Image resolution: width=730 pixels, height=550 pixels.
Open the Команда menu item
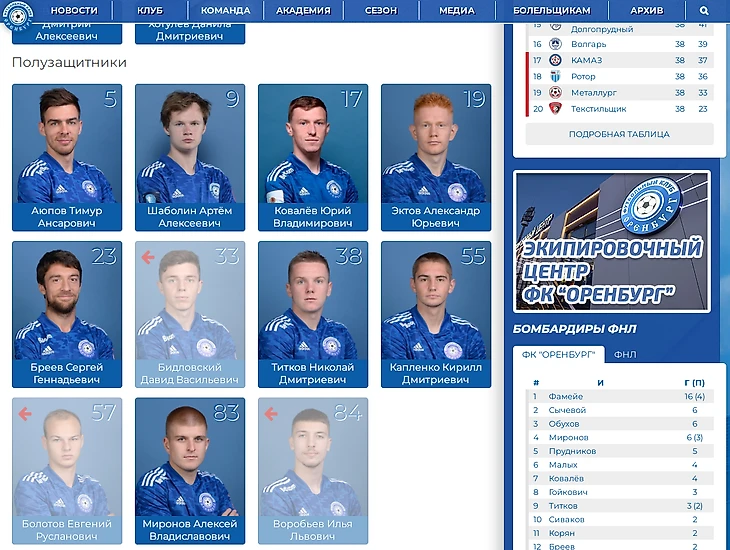[225, 10]
